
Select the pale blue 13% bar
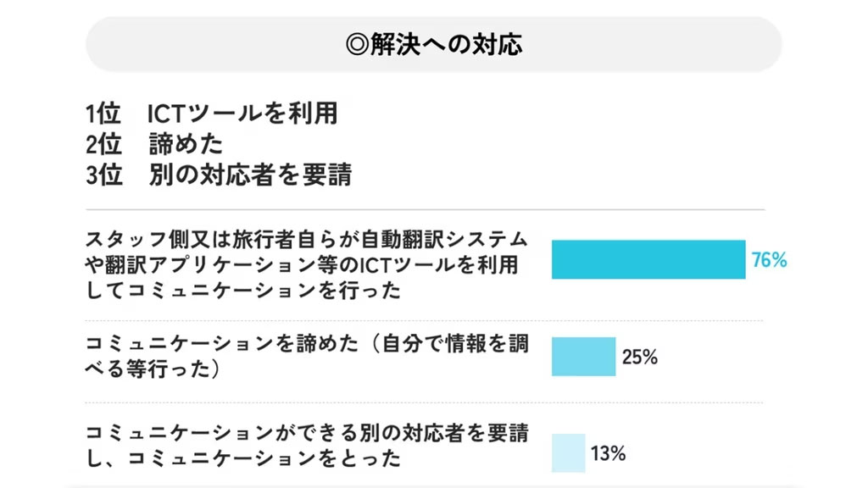pyautogui.click(x=568, y=452)
